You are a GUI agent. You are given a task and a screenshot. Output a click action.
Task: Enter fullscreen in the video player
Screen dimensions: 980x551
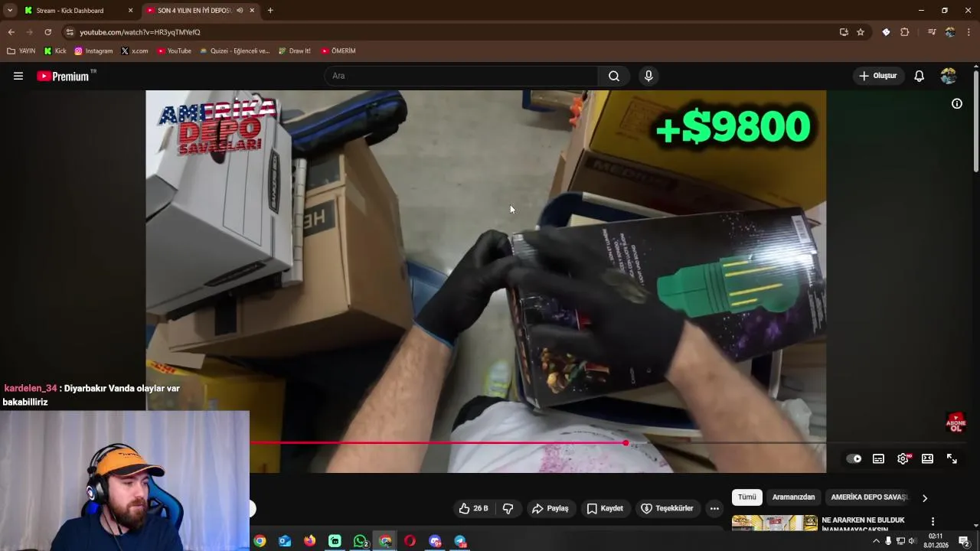pyautogui.click(x=952, y=458)
